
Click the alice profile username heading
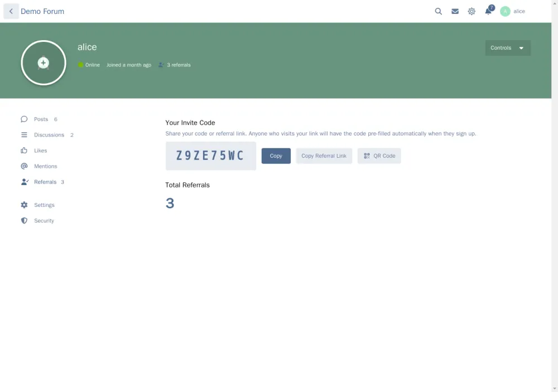click(87, 47)
